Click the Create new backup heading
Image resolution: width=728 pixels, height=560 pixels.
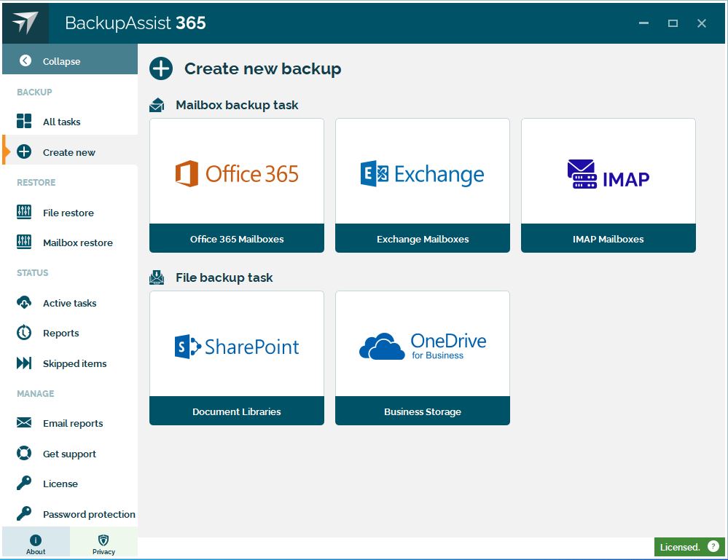pos(263,68)
